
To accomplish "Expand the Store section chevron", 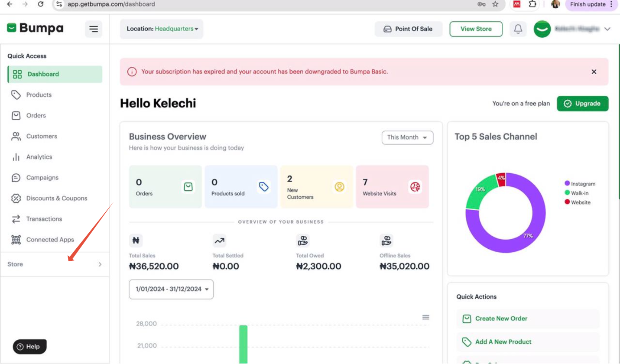I will pyautogui.click(x=100, y=264).
